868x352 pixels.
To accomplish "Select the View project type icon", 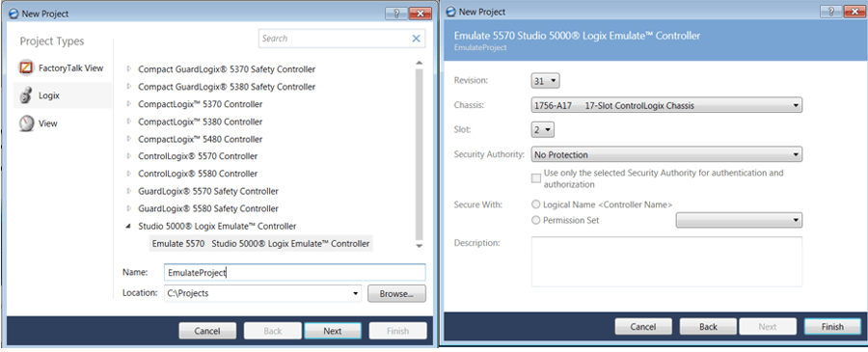I will tap(27, 123).
